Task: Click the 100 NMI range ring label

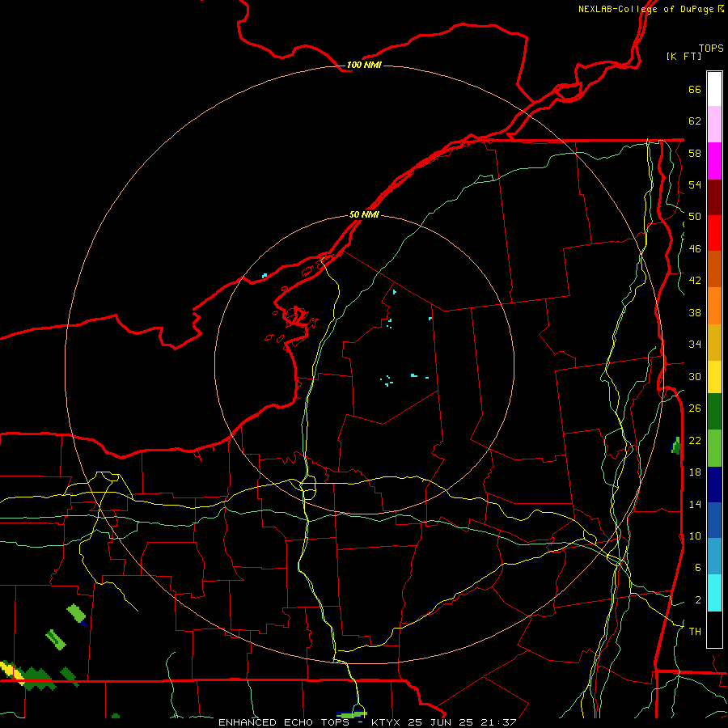Action: 364,65
